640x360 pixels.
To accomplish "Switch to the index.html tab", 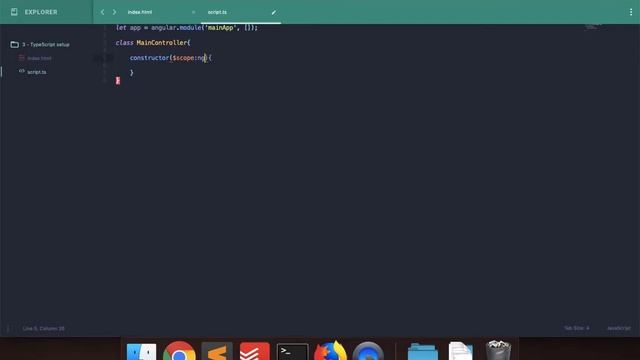I will (x=140, y=12).
